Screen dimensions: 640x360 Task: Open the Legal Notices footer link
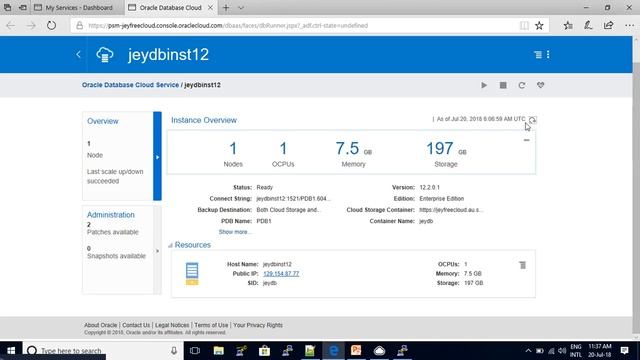(x=172, y=325)
